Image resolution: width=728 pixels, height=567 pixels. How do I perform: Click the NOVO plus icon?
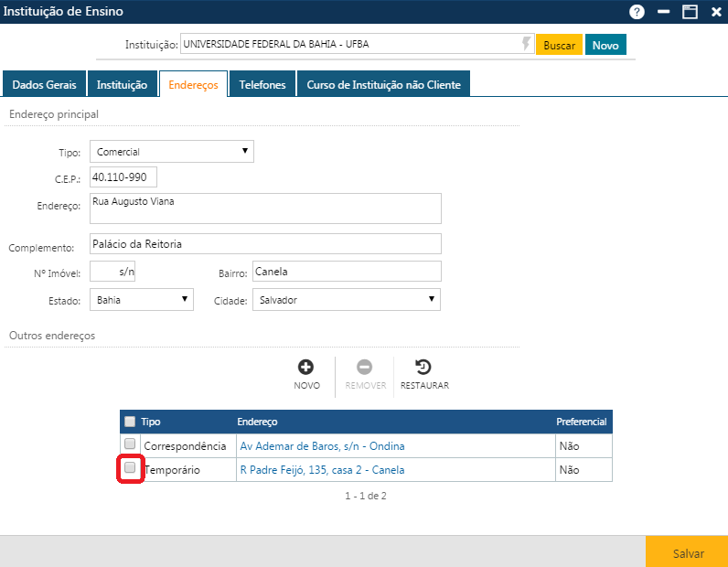(306, 368)
